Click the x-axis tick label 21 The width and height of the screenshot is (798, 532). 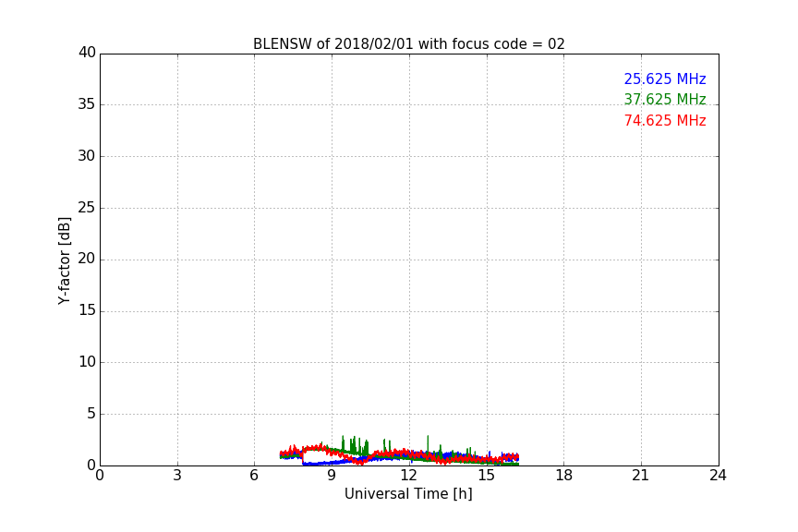pos(641,476)
